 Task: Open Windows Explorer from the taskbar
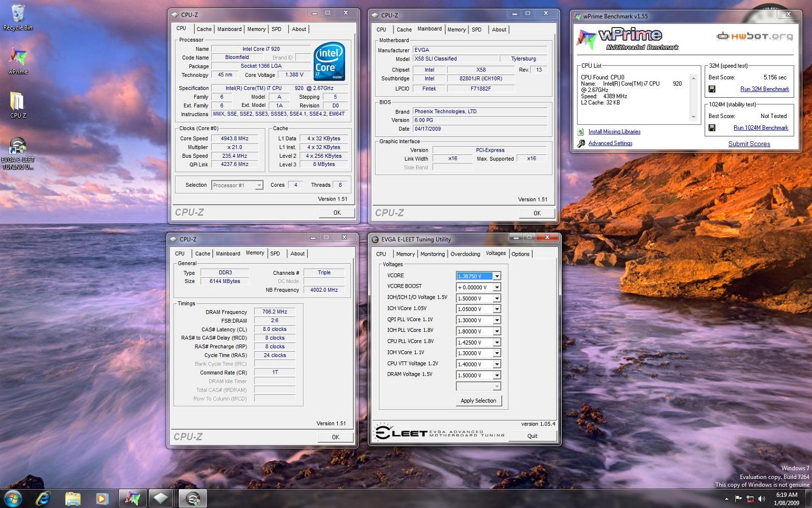[x=73, y=498]
